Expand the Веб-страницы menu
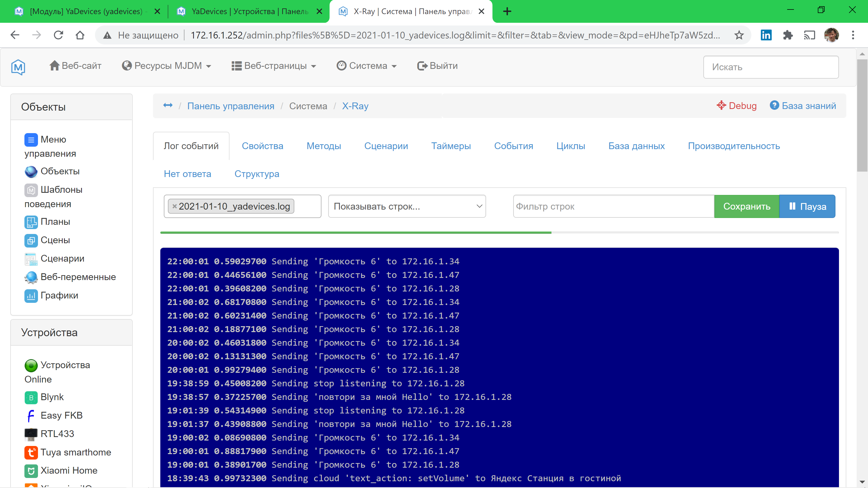This screenshot has height=488, width=868. (274, 66)
